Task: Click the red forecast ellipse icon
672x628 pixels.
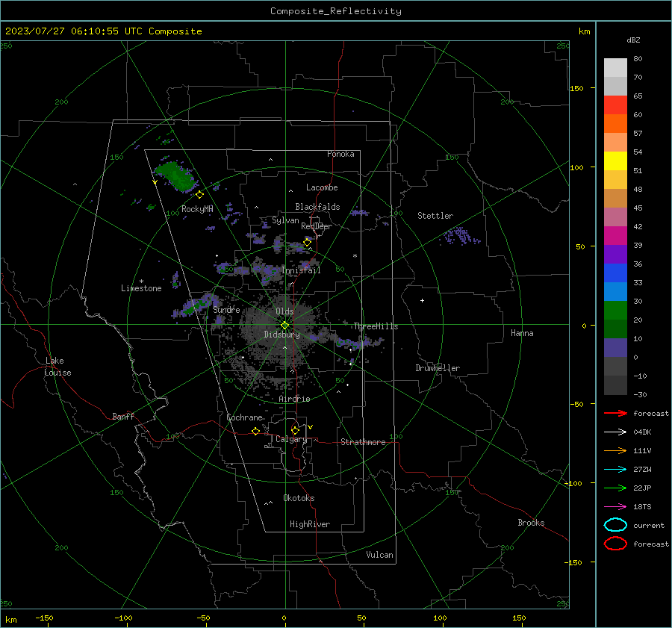Action: pos(615,544)
